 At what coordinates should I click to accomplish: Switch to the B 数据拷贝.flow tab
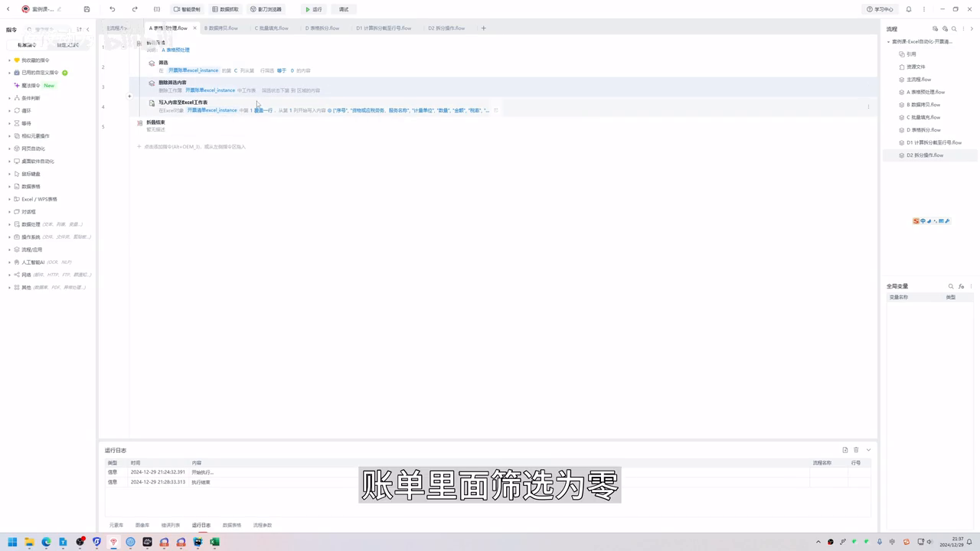tap(220, 28)
